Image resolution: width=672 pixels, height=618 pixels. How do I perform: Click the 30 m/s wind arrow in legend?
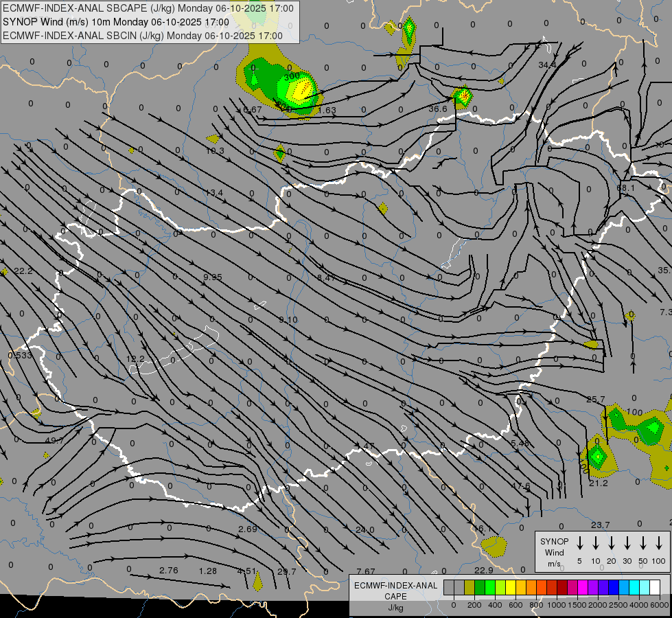(x=627, y=543)
